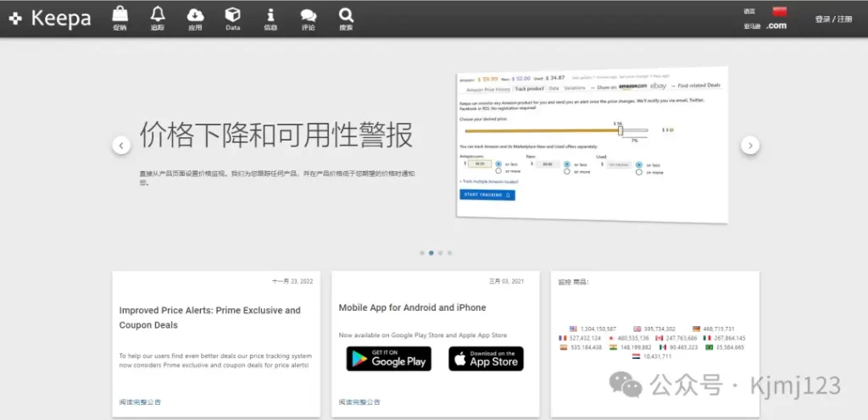This screenshot has width=868, height=420.
Task: Select New 'or more' radio button
Action: pos(567,171)
